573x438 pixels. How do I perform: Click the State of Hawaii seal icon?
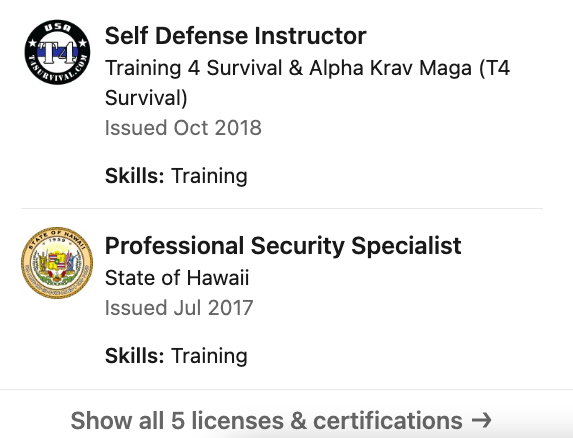coord(57,263)
